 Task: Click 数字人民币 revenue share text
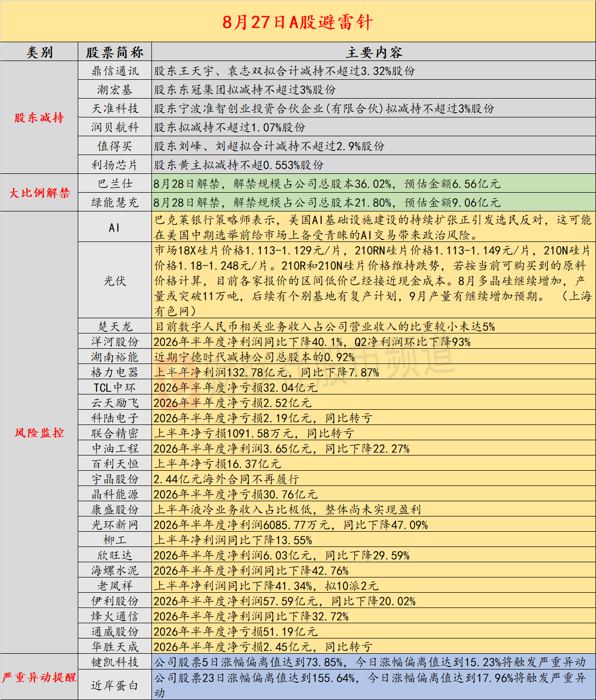click(x=325, y=326)
